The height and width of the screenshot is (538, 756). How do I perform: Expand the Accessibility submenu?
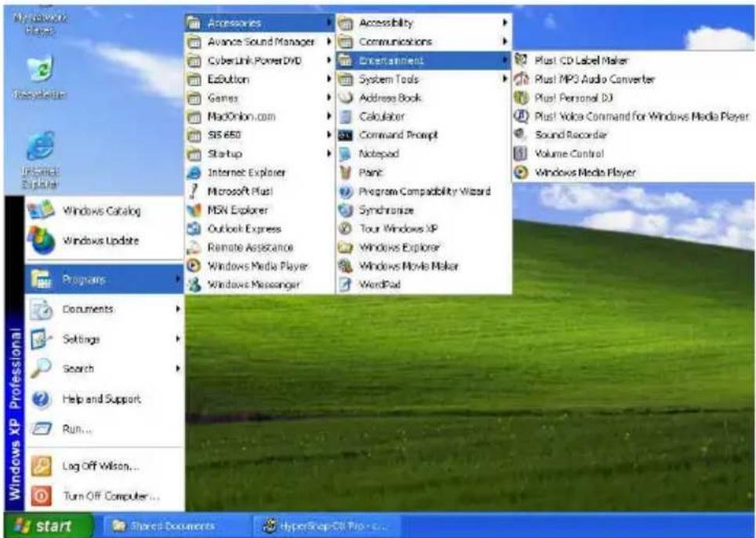pos(424,23)
